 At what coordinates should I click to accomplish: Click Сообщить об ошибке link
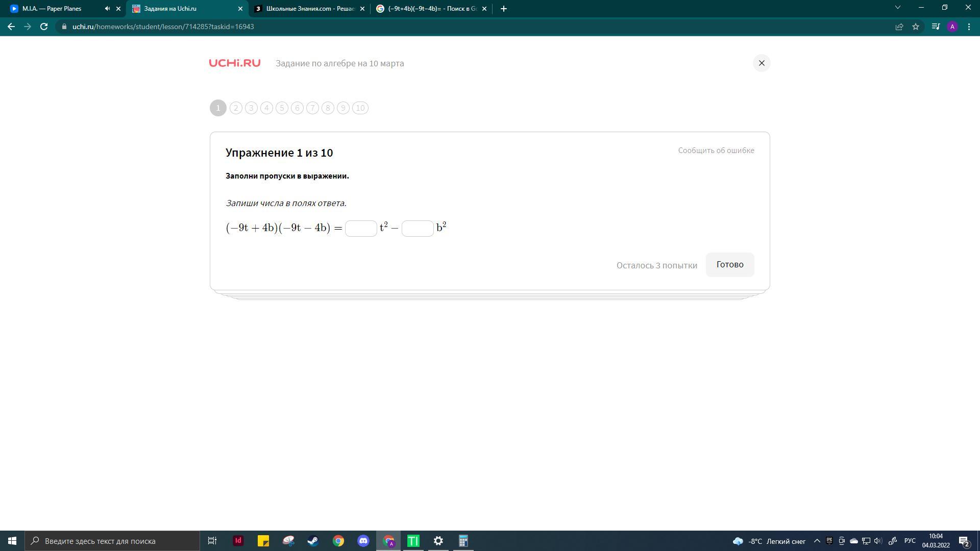(x=716, y=151)
